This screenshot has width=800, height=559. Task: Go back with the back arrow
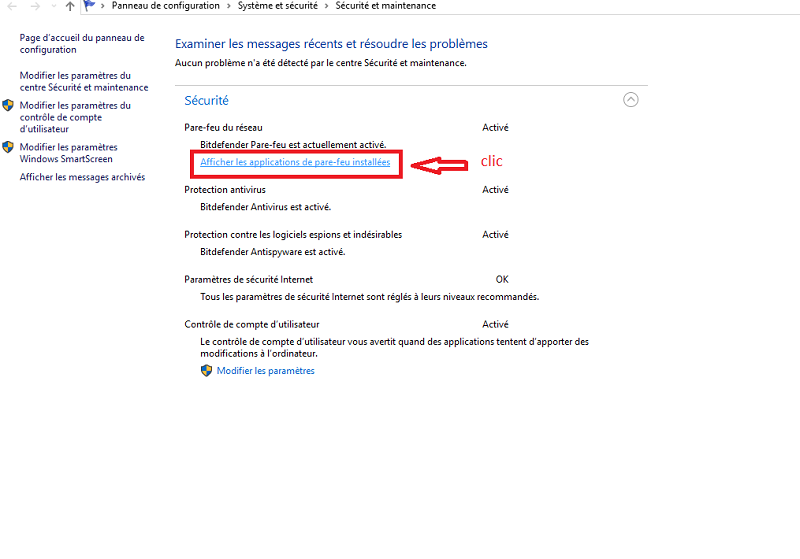pyautogui.click(x=12, y=6)
